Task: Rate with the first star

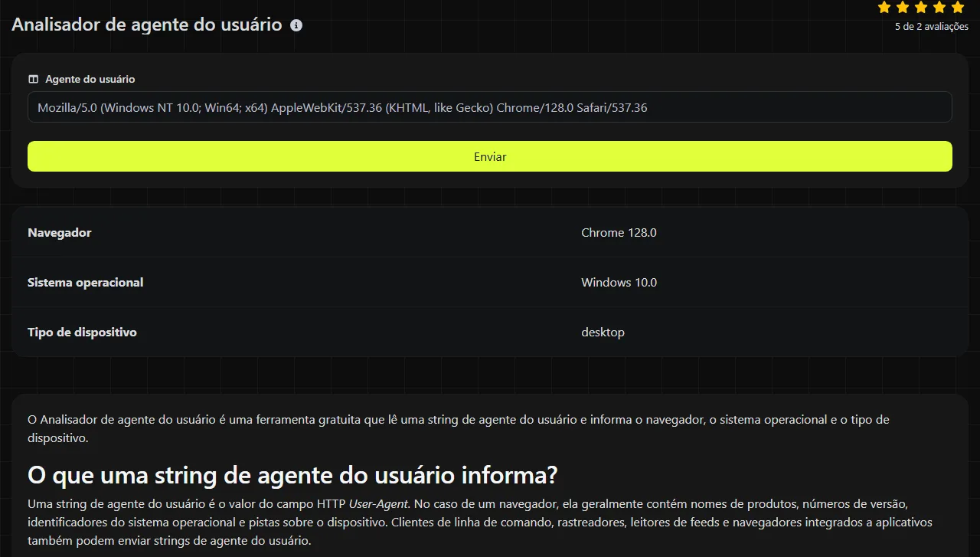Action: pyautogui.click(x=884, y=8)
